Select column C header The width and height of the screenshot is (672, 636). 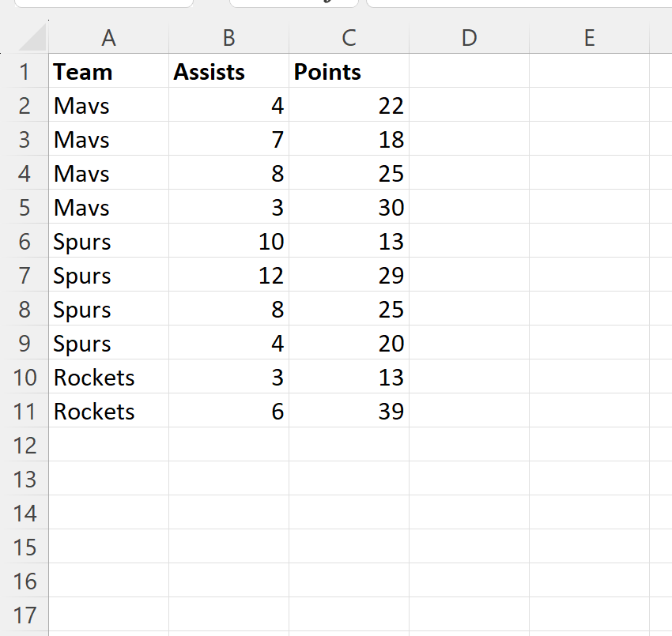349,37
